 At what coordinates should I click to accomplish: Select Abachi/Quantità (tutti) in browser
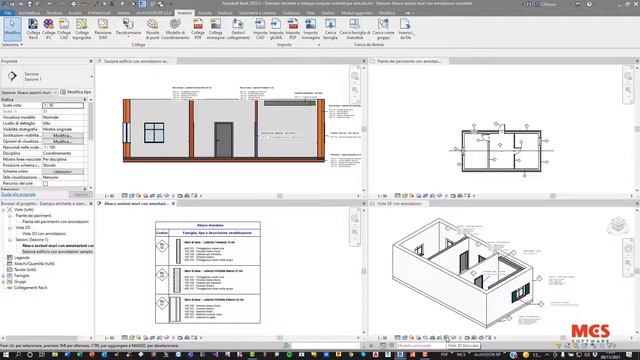click(34, 264)
